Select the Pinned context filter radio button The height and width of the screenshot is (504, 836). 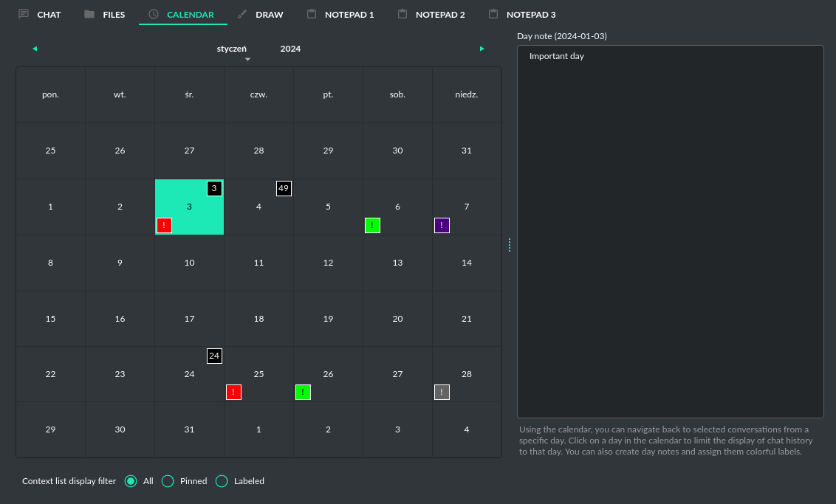[168, 481]
